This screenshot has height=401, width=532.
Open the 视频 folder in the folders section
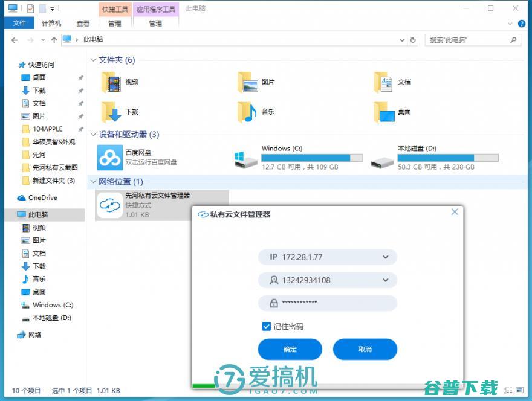point(120,82)
